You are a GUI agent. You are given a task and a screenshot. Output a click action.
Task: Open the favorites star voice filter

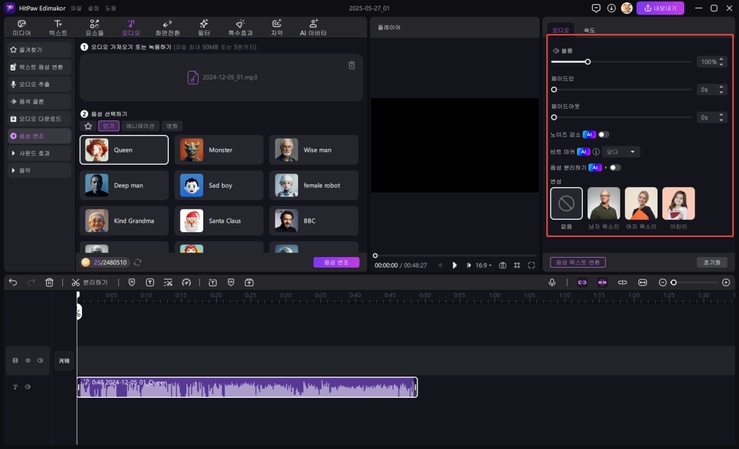[88, 127]
